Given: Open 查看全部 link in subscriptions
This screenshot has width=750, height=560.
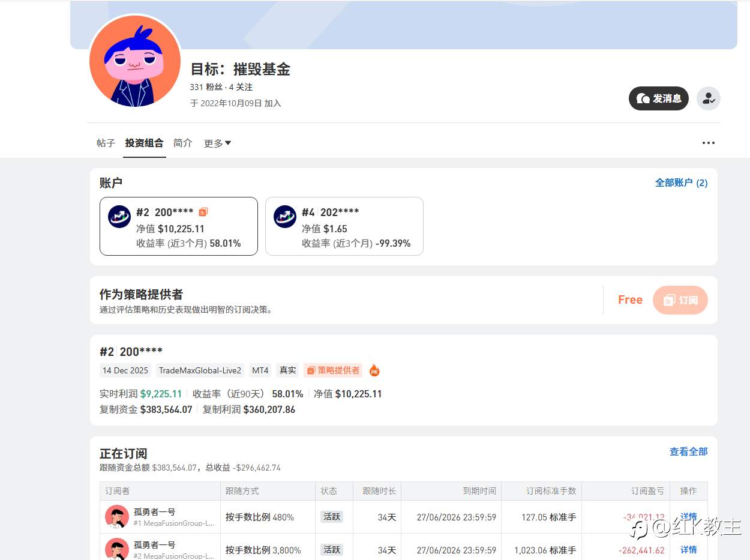Looking at the screenshot, I should tap(689, 451).
